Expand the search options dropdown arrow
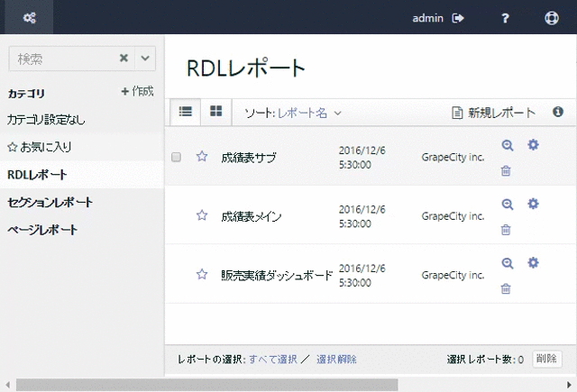 [146, 59]
